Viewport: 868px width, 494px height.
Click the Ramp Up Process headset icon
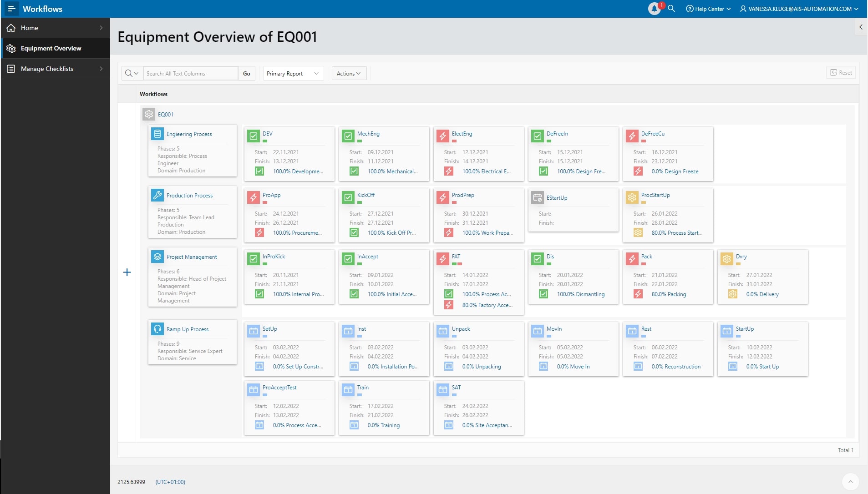(x=157, y=329)
